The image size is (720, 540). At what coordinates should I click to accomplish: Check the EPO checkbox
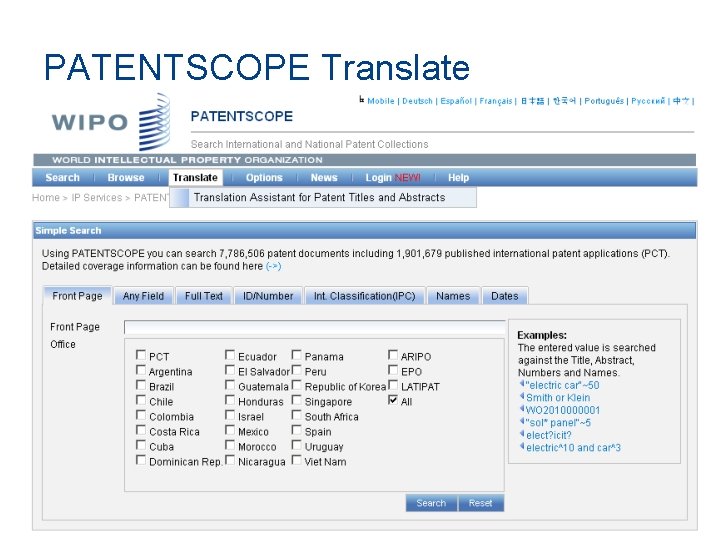point(393,370)
